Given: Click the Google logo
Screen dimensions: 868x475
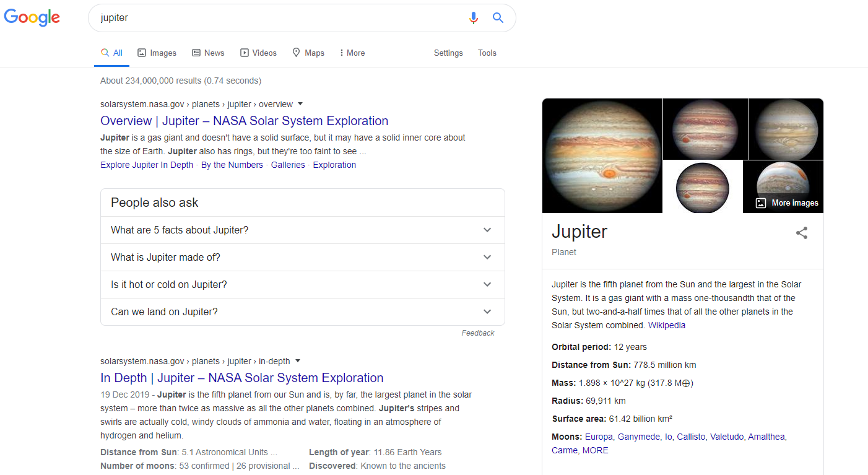Looking at the screenshot, I should point(32,17).
